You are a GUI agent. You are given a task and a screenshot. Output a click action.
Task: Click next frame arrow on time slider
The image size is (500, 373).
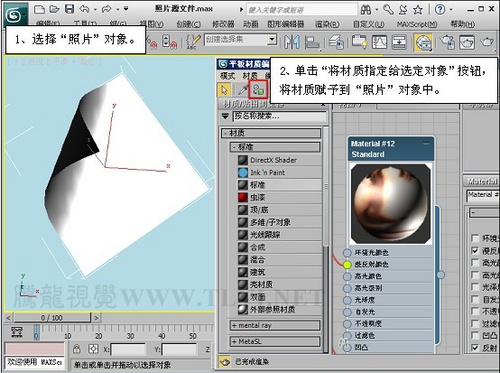coord(96,318)
